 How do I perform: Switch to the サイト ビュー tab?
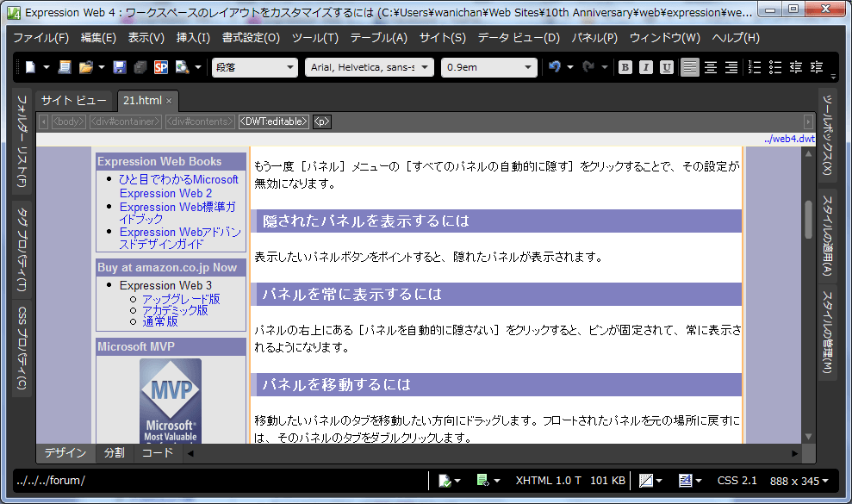tap(74, 101)
